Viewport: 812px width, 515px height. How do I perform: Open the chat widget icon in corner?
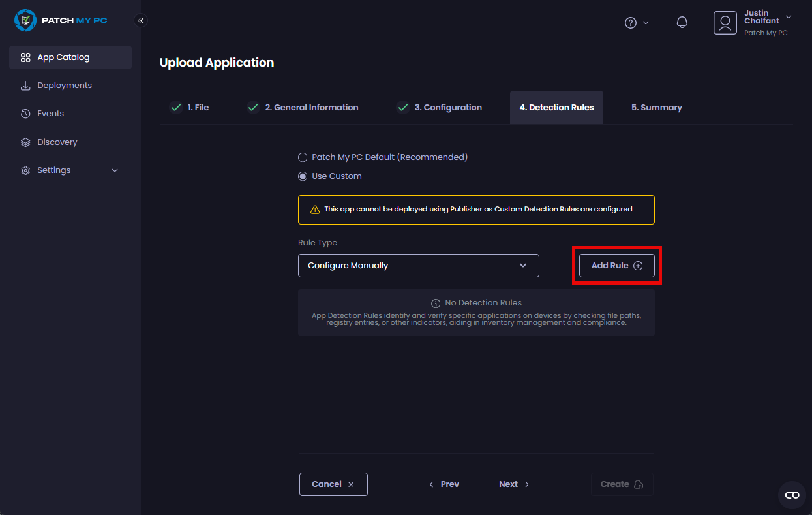(x=792, y=495)
